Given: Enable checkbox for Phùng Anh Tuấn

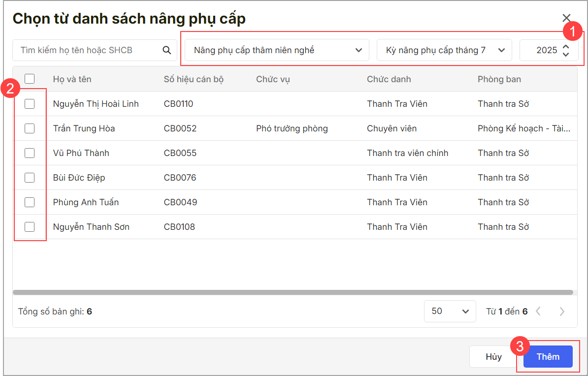Looking at the screenshot, I should 30,202.
